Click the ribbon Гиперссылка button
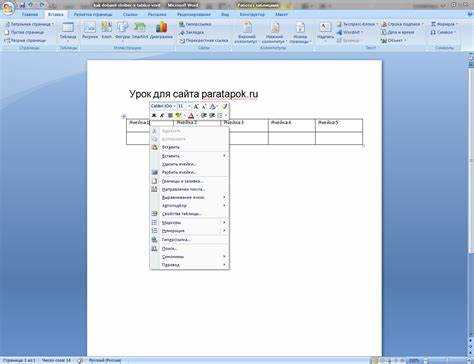This screenshot has height=364, width=474. coord(195,24)
